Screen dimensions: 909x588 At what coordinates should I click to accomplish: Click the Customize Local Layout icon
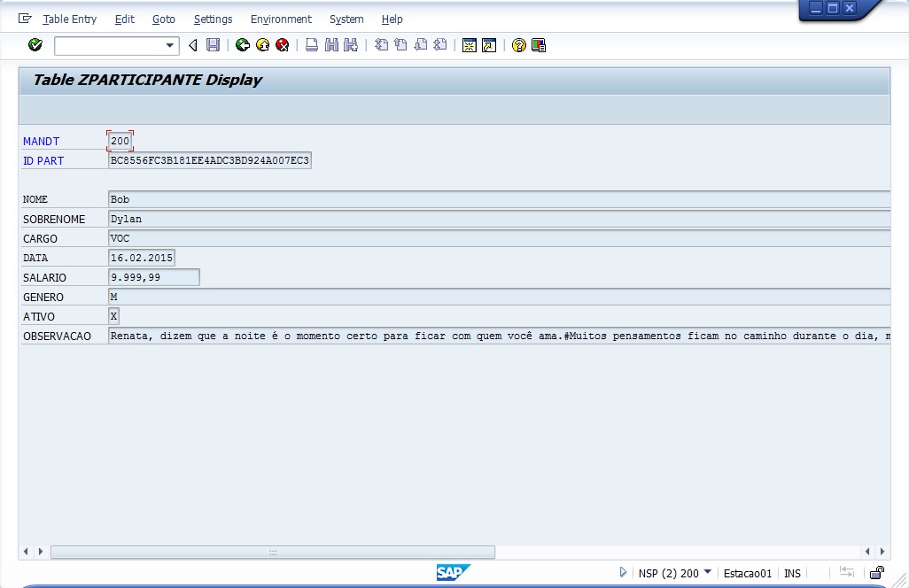(x=538, y=45)
